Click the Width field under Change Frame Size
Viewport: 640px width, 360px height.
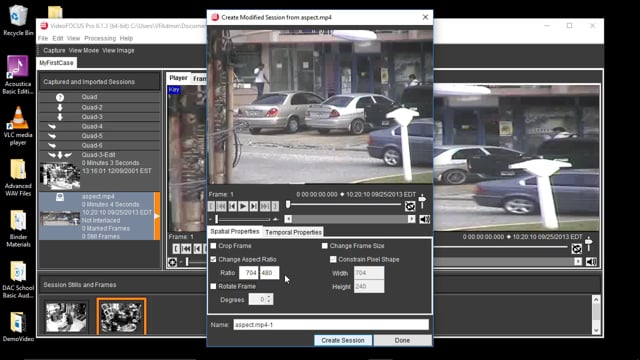tap(369, 273)
